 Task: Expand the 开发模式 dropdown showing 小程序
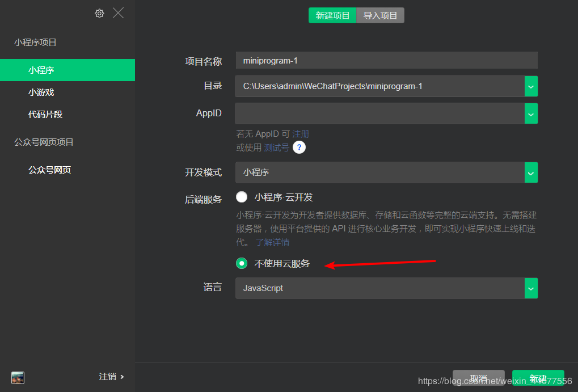(530, 172)
